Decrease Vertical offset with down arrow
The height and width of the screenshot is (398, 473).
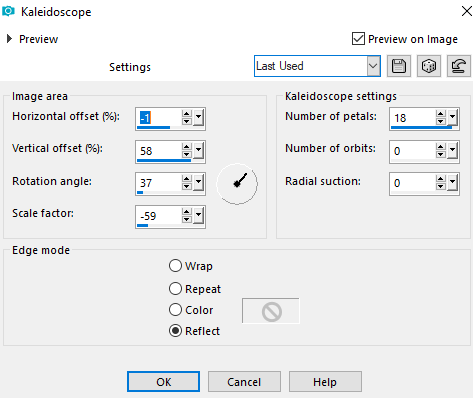click(187, 154)
